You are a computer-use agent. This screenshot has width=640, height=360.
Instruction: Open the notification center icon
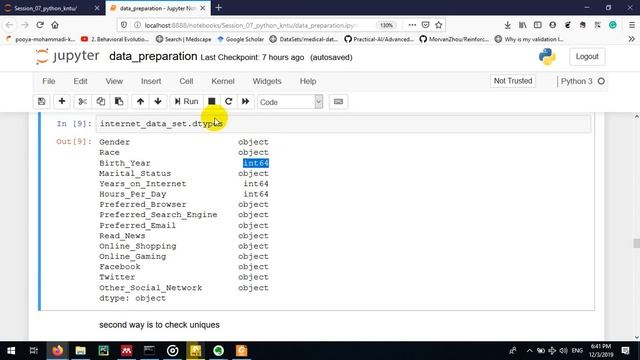coord(625,351)
